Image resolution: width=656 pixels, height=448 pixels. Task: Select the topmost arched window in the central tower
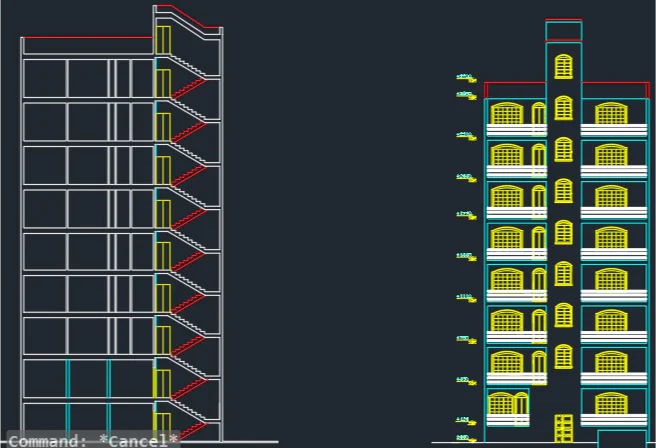pos(564,67)
